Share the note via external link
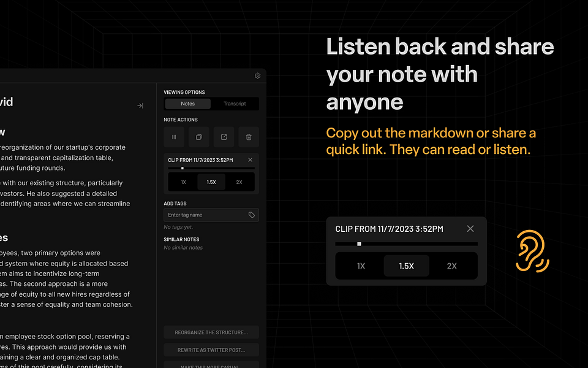Image resolution: width=588 pixels, height=368 pixels. click(223, 137)
